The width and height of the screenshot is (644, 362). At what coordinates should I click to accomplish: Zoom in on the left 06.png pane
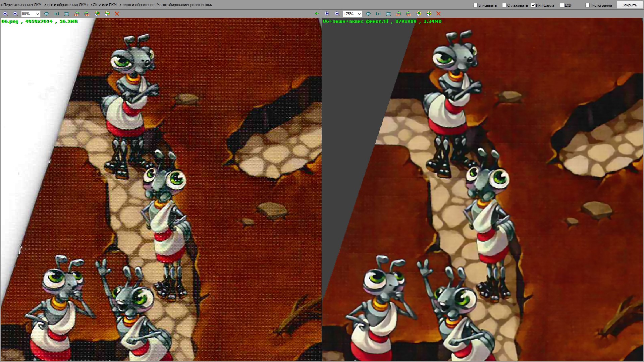point(5,14)
